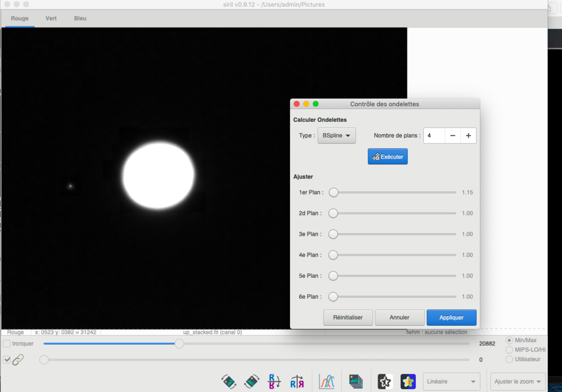Switch to the Vert channel tab
The width and height of the screenshot is (562, 392).
(x=51, y=18)
